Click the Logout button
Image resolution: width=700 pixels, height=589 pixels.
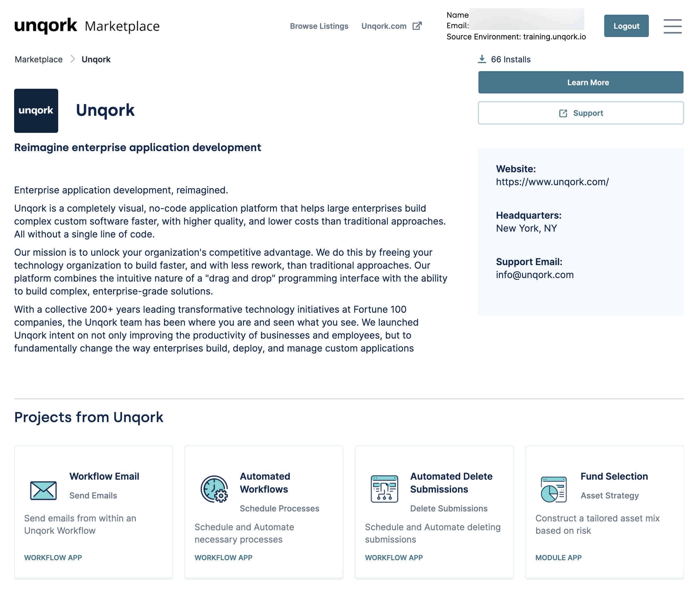626,26
